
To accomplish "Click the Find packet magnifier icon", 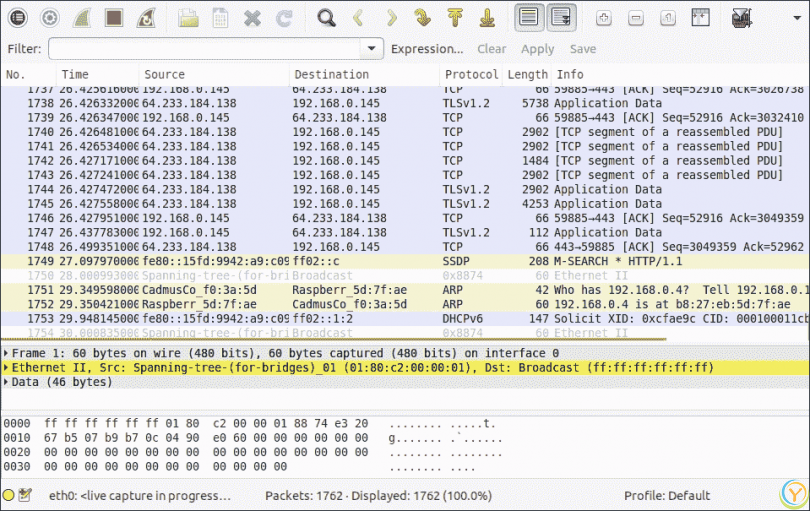I will tap(325, 17).
